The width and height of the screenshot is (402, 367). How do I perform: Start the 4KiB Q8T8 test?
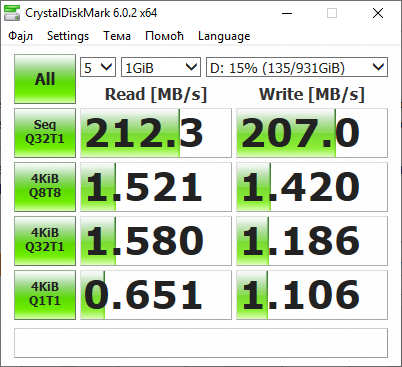45,187
